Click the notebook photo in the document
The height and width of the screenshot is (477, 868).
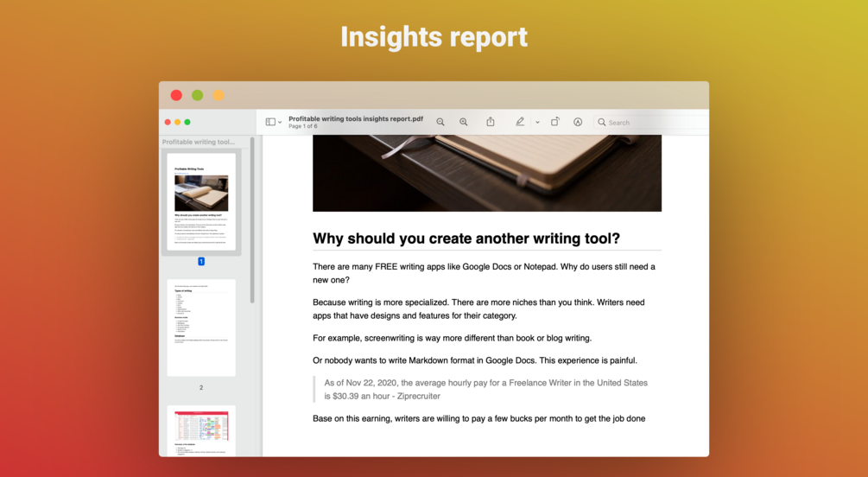487,173
